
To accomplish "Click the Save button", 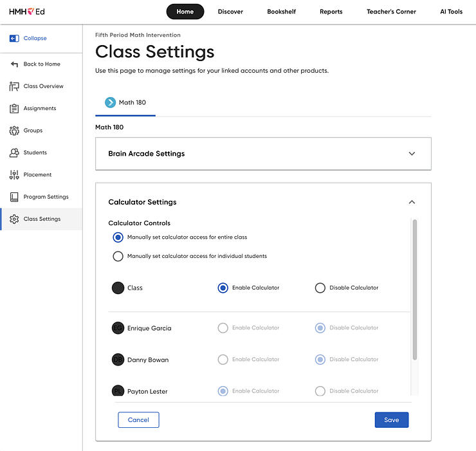I will [392, 419].
